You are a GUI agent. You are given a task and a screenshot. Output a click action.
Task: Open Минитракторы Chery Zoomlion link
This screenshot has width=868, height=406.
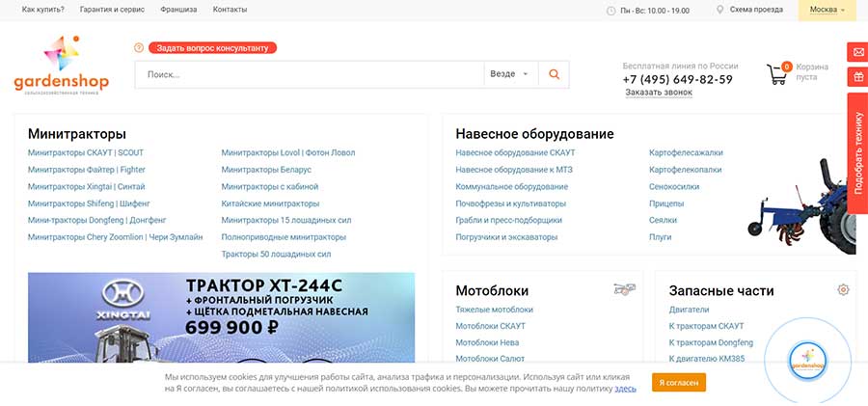pyautogui.click(x=115, y=237)
